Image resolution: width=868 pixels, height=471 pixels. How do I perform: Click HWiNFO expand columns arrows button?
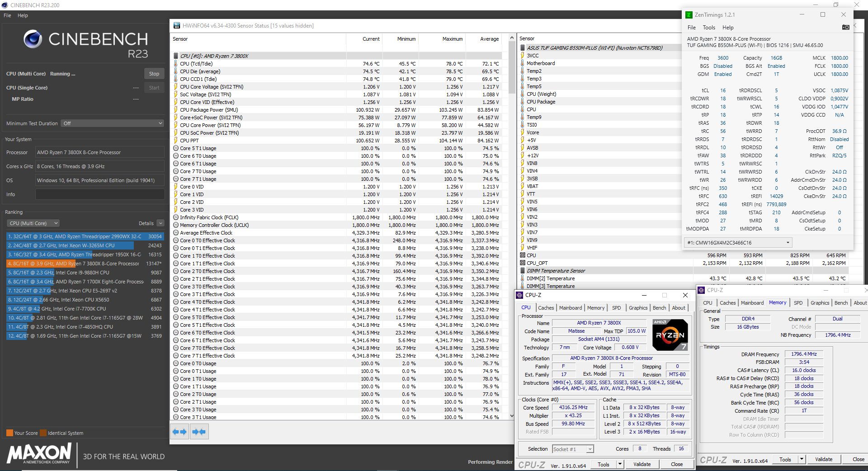pyautogui.click(x=179, y=432)
